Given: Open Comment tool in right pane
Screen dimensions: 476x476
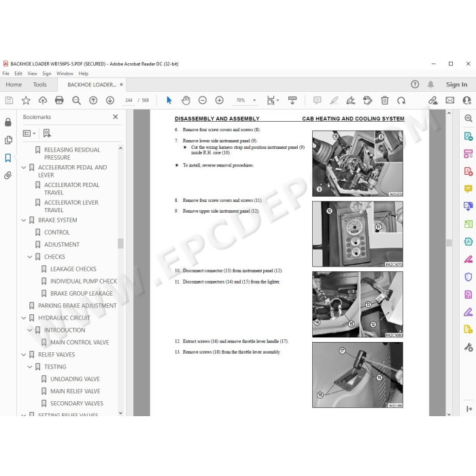Looking at the screenshot, I should point(468,189).
